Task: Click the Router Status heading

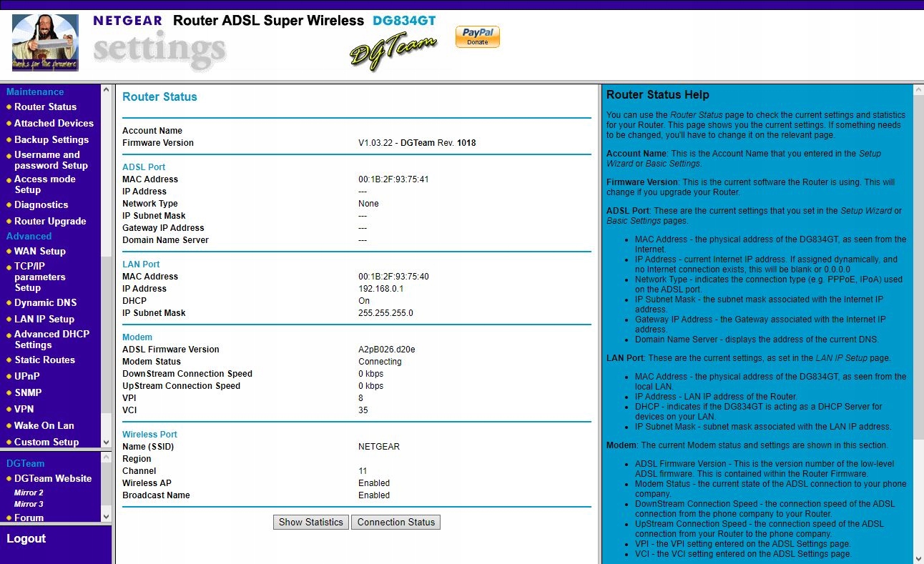Action: coord(159,97)
